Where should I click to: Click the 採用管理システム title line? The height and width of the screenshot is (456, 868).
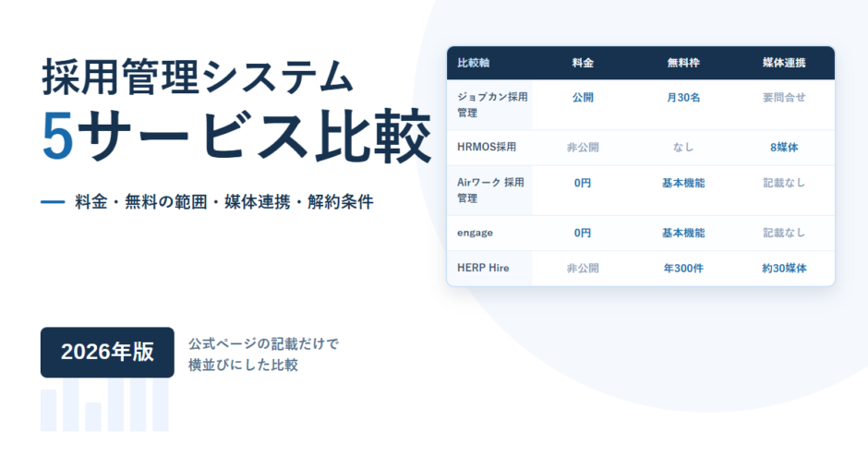coord(198,77)
